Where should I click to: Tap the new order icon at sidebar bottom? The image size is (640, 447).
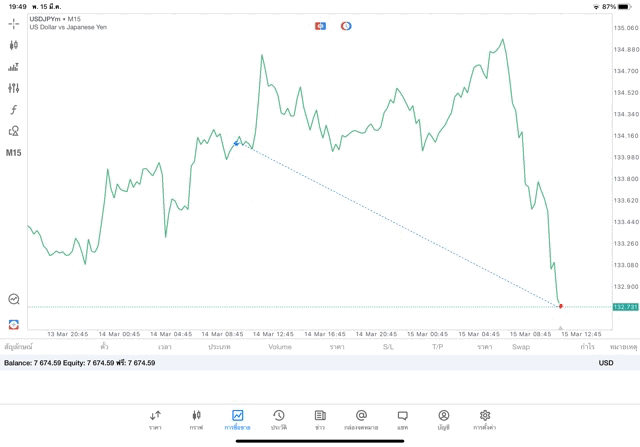[x=13, y=325]
